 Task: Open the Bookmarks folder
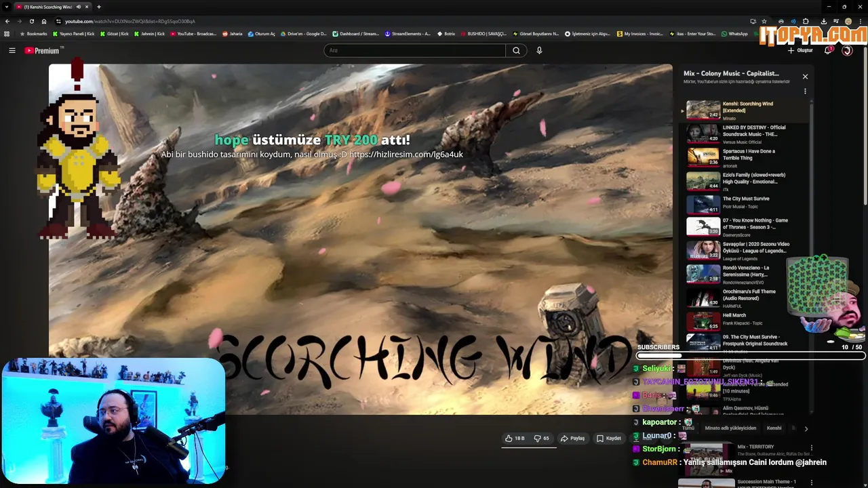[x=33, y=33]
